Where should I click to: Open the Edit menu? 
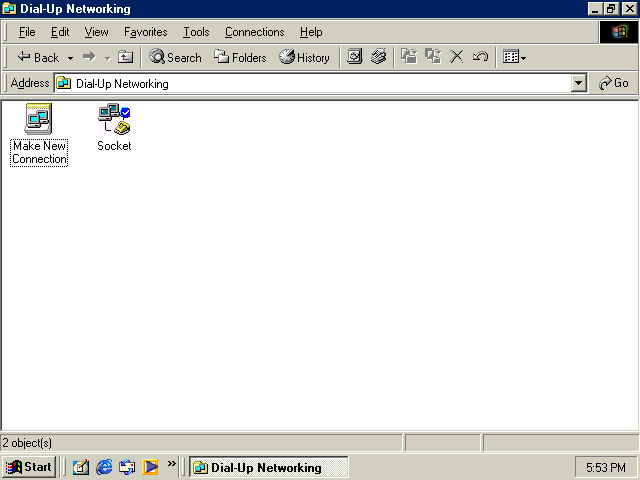coord(60,32)
